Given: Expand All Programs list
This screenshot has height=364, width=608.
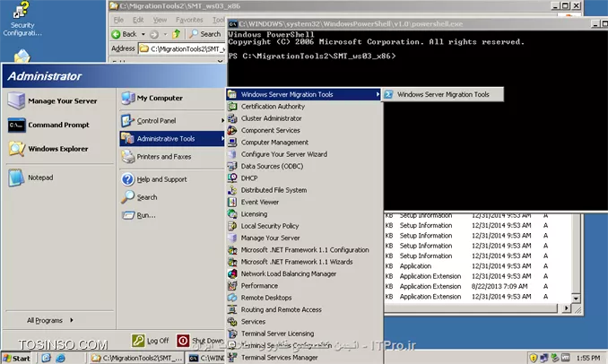Looking at the screenshot, I should pos(49,320).
